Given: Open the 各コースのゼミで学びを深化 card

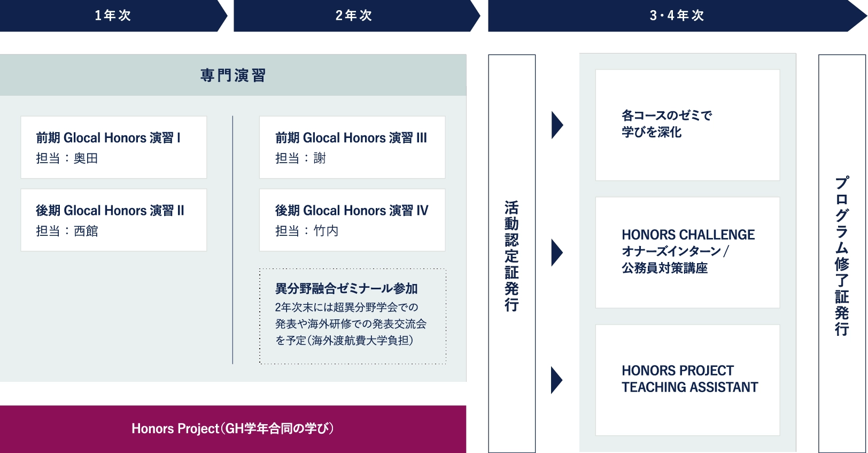Looking at the screenshot, I should click(687, 125).
